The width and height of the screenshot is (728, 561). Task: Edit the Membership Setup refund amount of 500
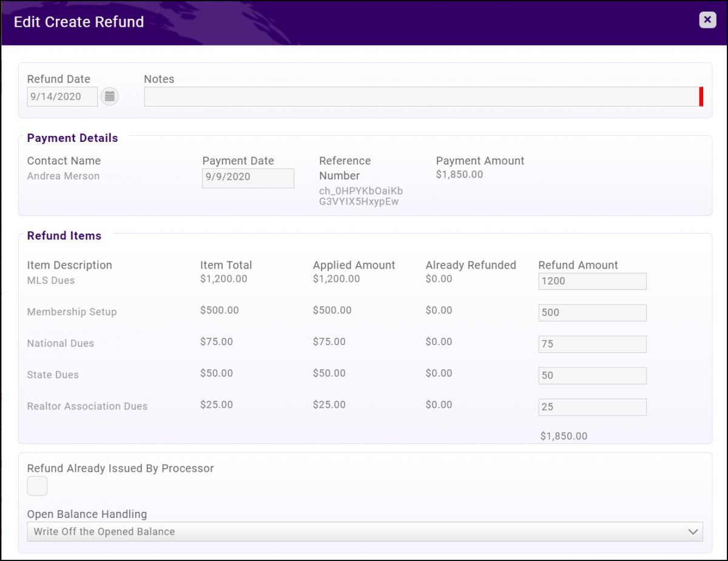591,312
